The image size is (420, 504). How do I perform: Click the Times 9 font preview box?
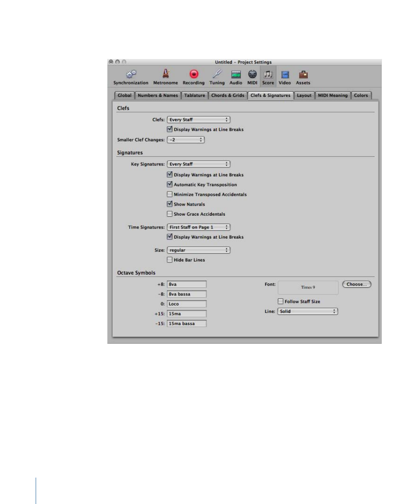(x=308, y=287)
